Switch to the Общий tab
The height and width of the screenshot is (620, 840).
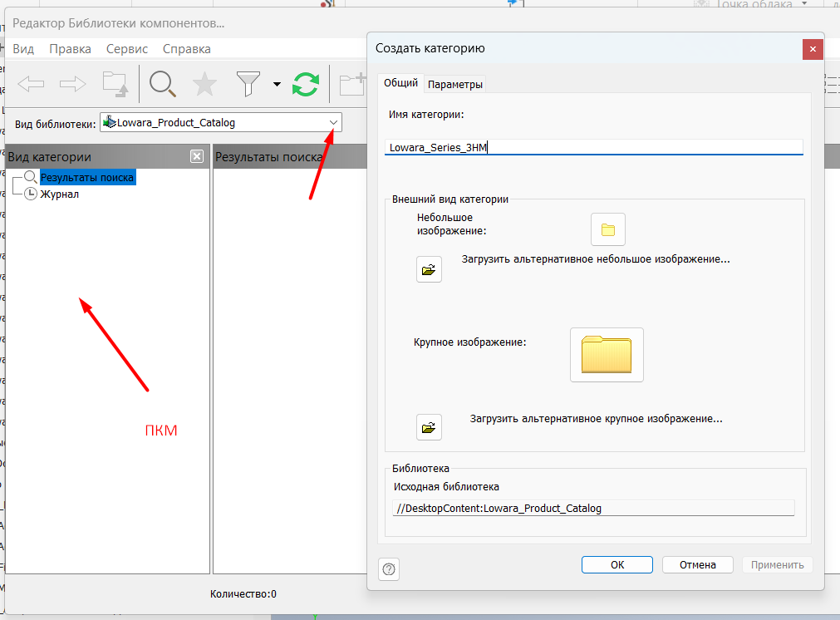point(400,83)
